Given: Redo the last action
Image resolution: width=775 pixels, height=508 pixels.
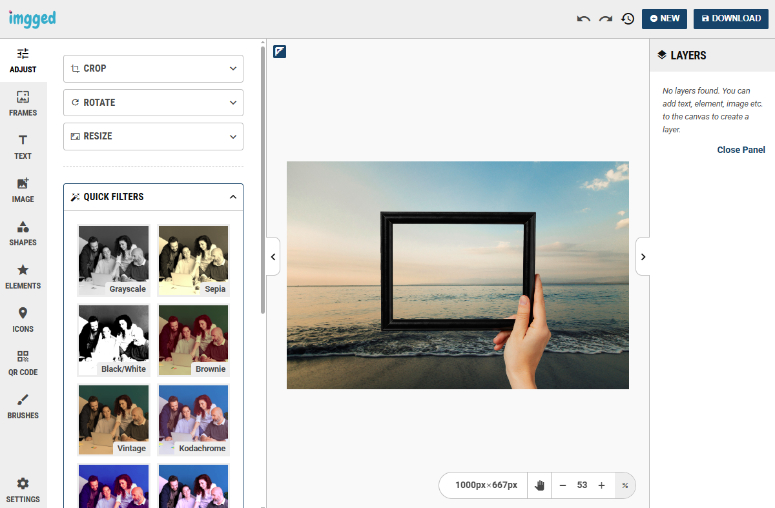Looking at the screenshot, I should 605,19.
